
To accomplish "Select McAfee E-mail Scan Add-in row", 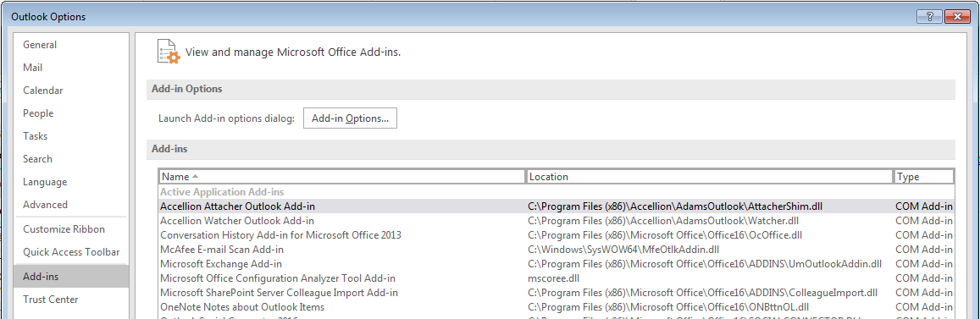I will click(556, 249).
